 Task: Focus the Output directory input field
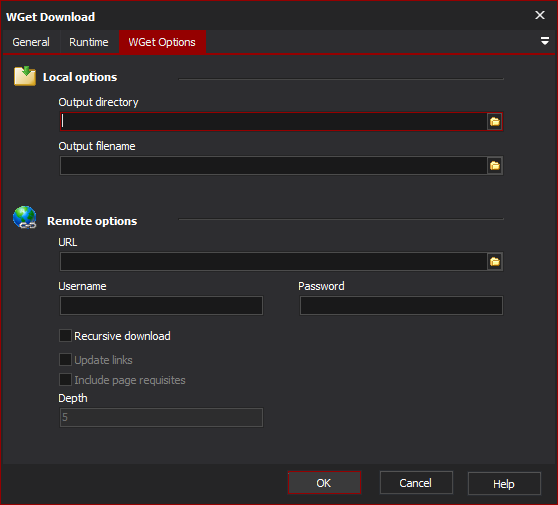273,122
